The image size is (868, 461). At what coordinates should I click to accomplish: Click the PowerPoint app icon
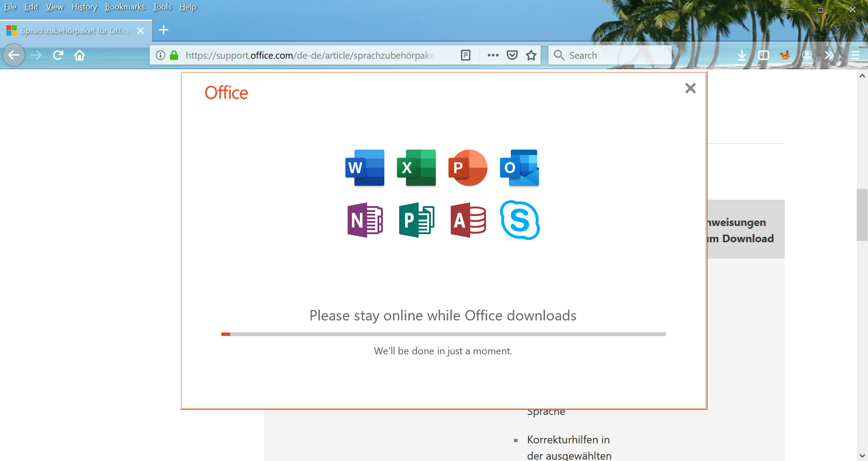pos(468,168)
